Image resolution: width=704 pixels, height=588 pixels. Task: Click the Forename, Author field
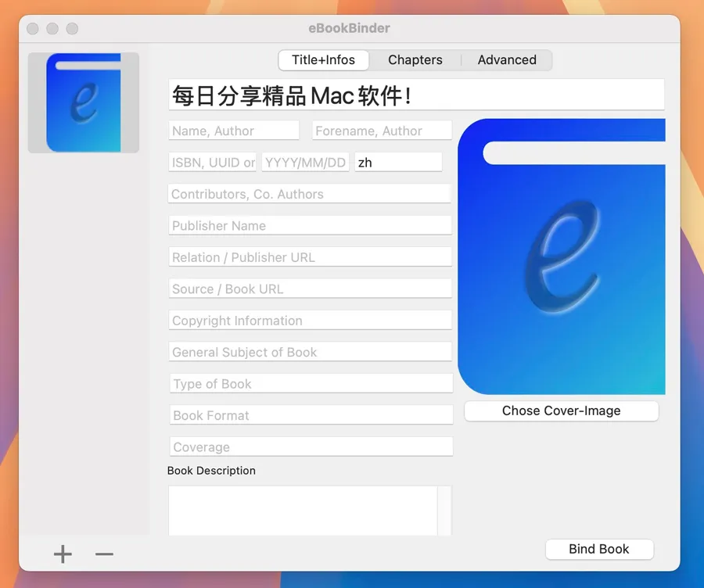(x=382, y=131)
